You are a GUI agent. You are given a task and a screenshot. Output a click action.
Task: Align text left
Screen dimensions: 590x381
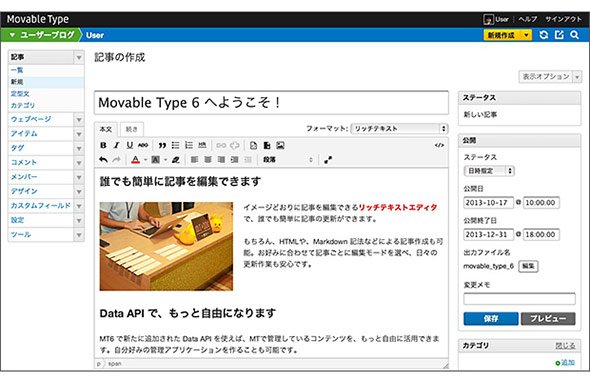(195, 160)
